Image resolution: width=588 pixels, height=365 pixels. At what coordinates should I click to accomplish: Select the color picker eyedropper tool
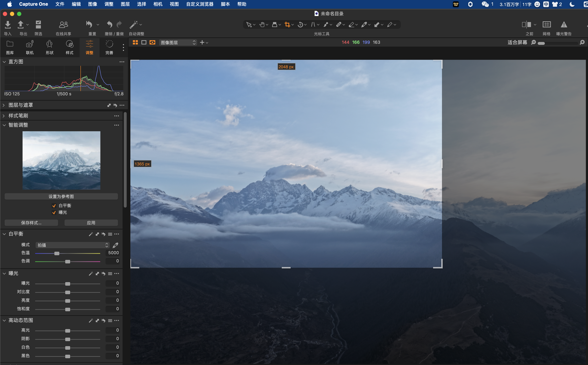tap(364, 25)
